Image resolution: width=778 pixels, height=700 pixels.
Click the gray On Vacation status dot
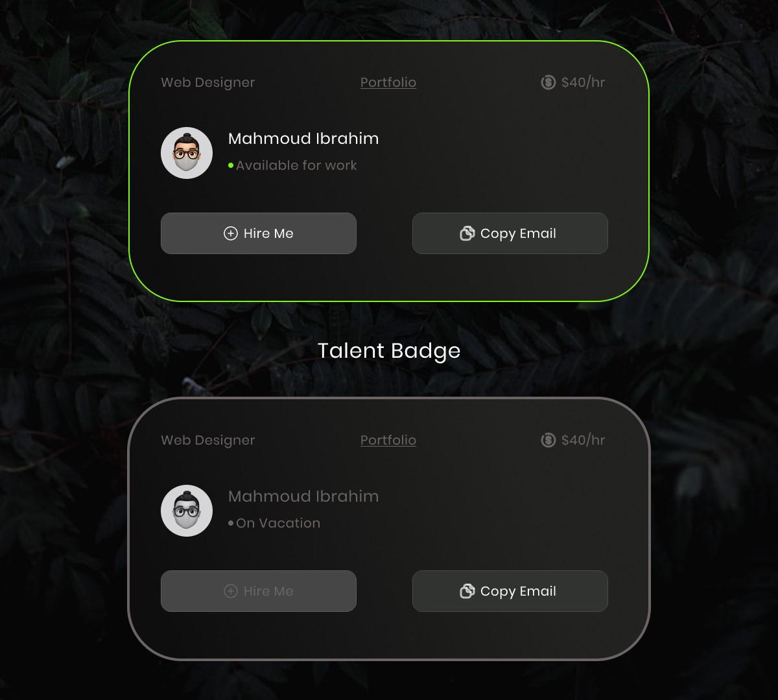[x=231, y=524]
